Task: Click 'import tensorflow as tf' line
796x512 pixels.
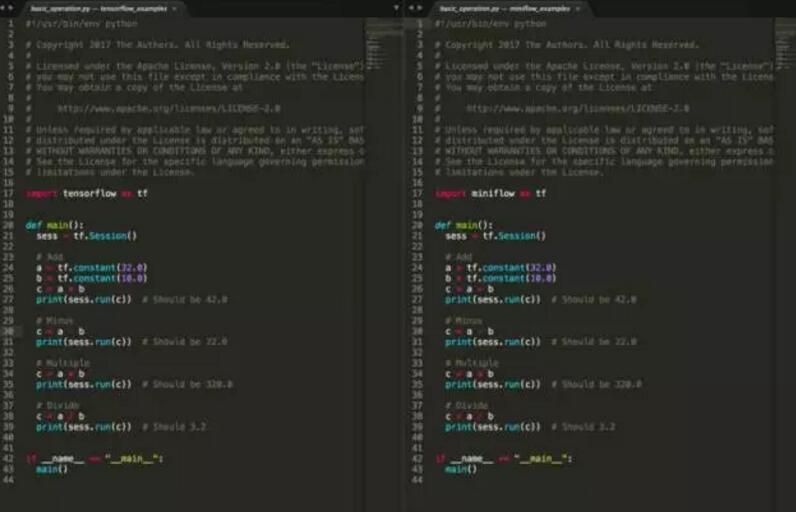Action: click(87, 193)
